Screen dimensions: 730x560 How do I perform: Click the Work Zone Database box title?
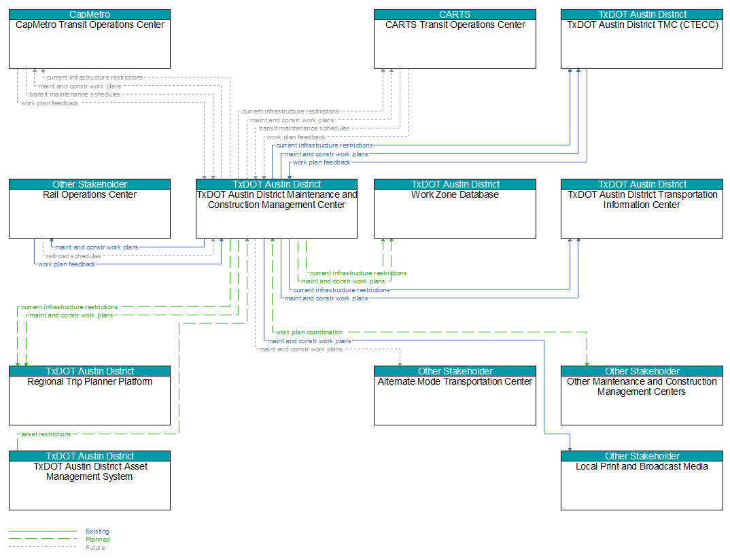[x=455, y=194]
